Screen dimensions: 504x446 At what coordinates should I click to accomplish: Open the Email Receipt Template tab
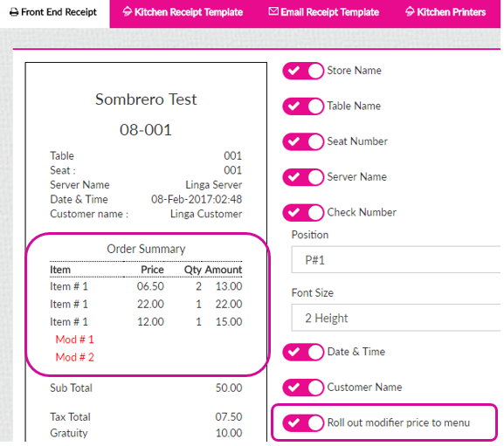click(324, 13)
